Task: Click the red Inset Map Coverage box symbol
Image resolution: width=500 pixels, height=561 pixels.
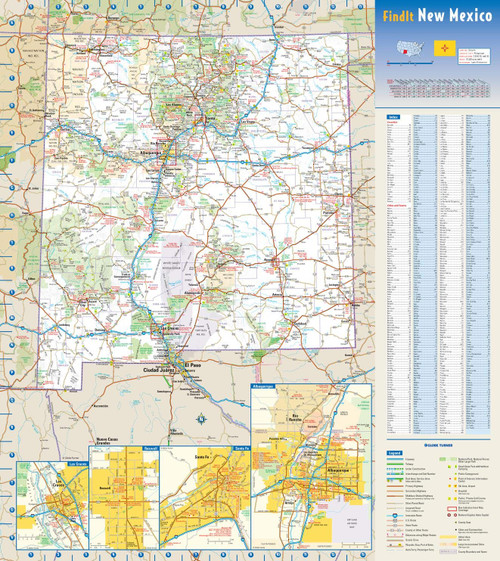Action: point(452,509)
